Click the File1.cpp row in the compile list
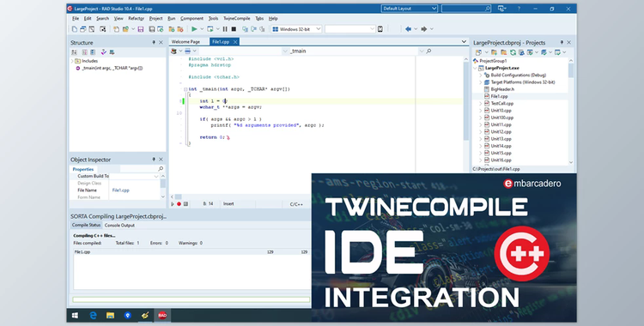 pyautogui.click(x=191, y=252)
